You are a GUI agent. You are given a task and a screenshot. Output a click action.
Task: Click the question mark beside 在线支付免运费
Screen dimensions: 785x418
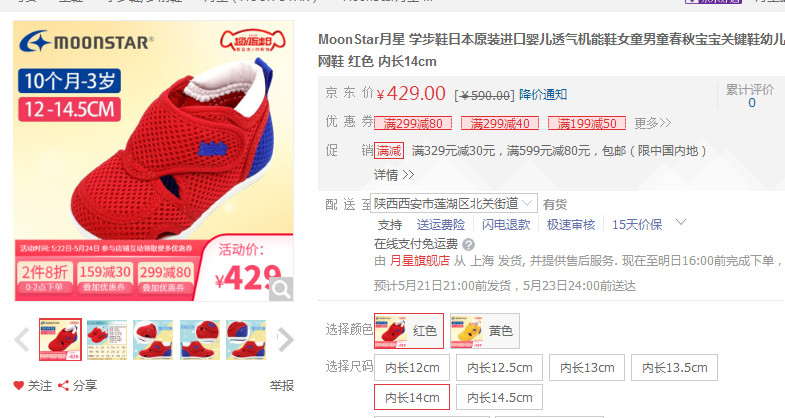coord(468,244)
